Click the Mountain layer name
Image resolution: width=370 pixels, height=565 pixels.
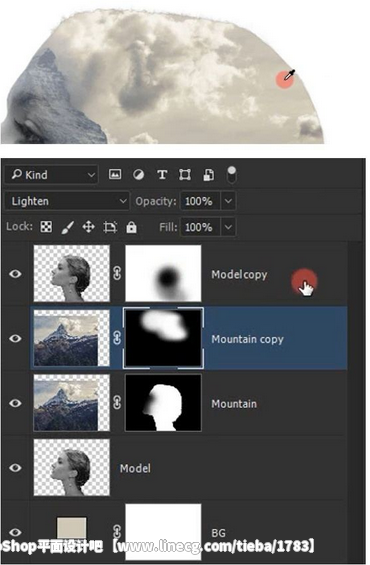point(234,404)
